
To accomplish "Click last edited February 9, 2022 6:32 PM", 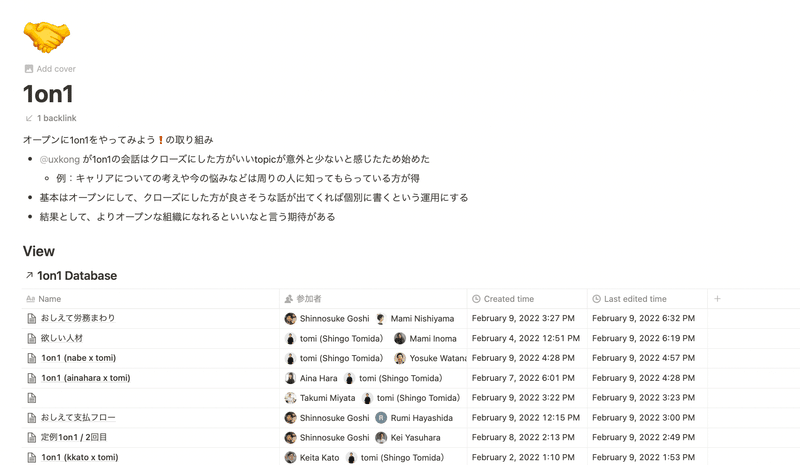I will pyautogui.click(x=643, y=318).
